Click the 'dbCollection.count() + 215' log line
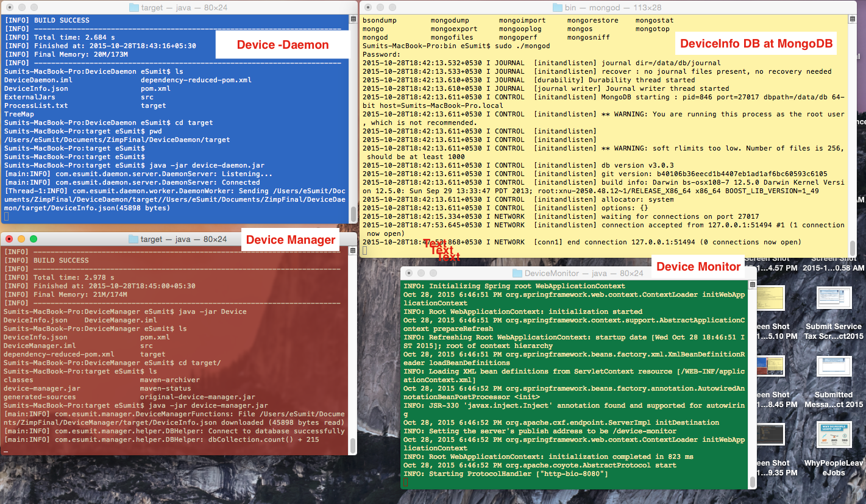Screen dimensions: 866x504 tap(161, 439)
